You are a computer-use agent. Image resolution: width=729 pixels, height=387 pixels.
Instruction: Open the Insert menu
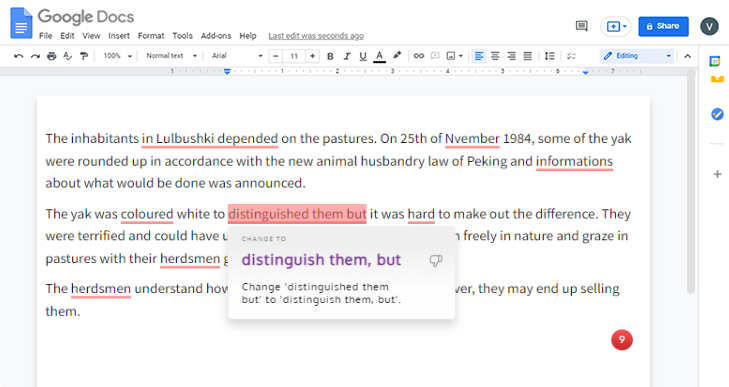point(119,36)
